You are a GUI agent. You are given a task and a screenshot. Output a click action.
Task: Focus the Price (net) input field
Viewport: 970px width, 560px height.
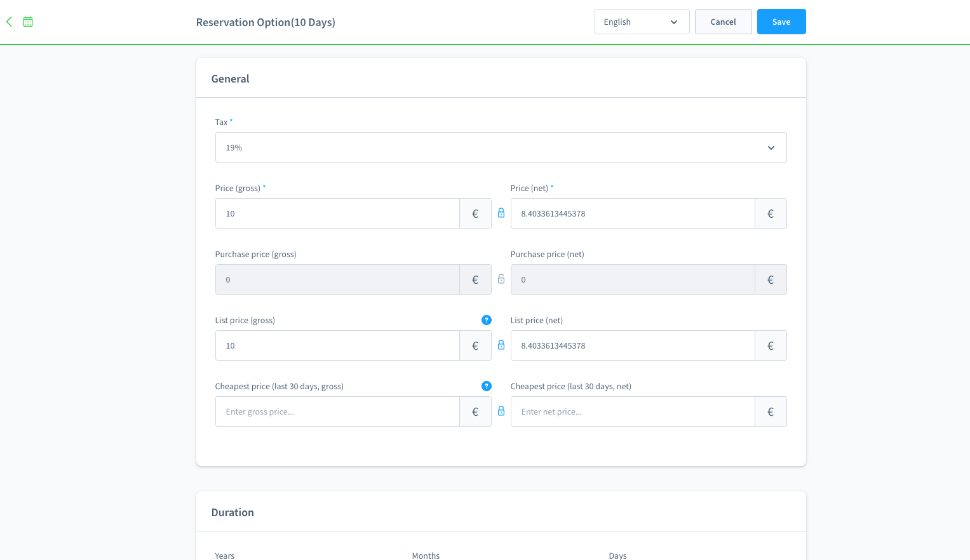633,213
